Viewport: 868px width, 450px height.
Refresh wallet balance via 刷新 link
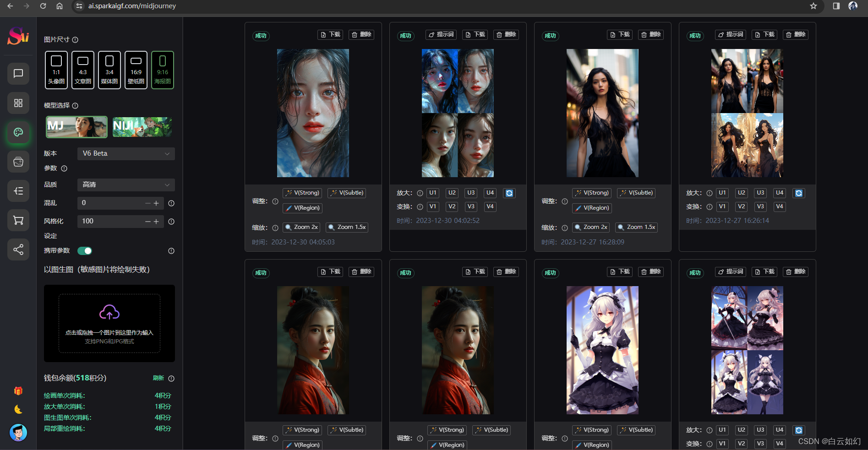[158, 378]
